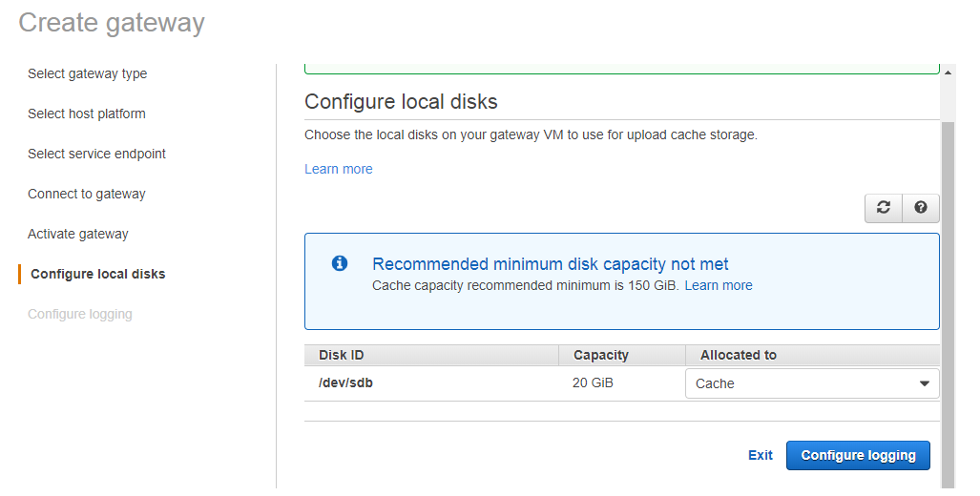Open Learn more link below the disks description

pos(338,169)
